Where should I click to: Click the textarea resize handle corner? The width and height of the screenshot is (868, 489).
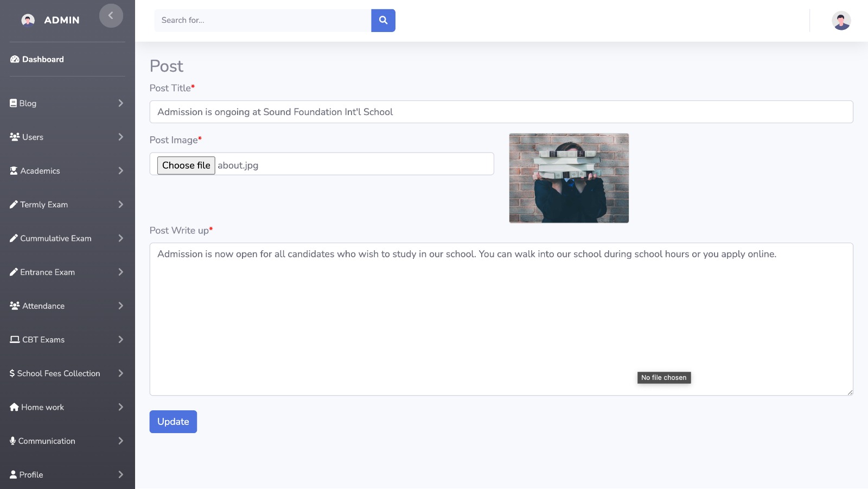coord(850,392)
